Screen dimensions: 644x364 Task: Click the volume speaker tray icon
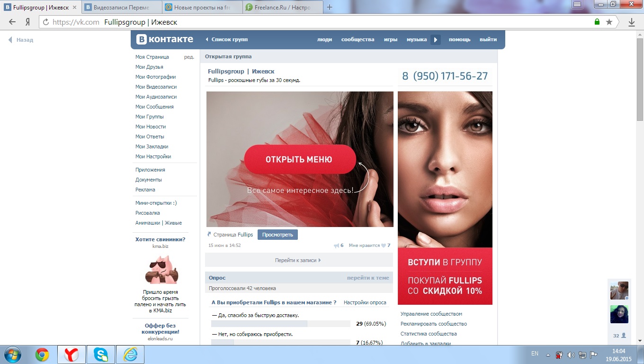[571, 355]
